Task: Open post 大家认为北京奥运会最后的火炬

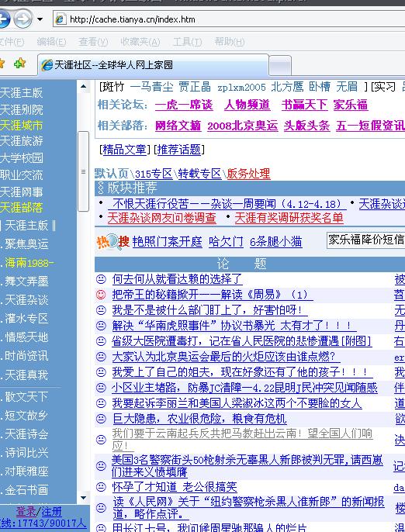Action: (x=226, y=357)
